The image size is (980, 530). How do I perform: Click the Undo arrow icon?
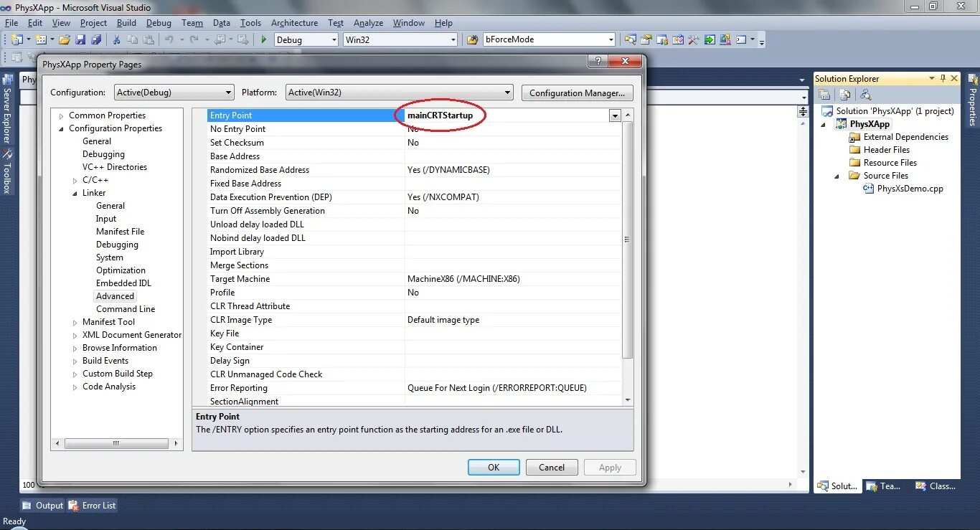tap(169, 39)
